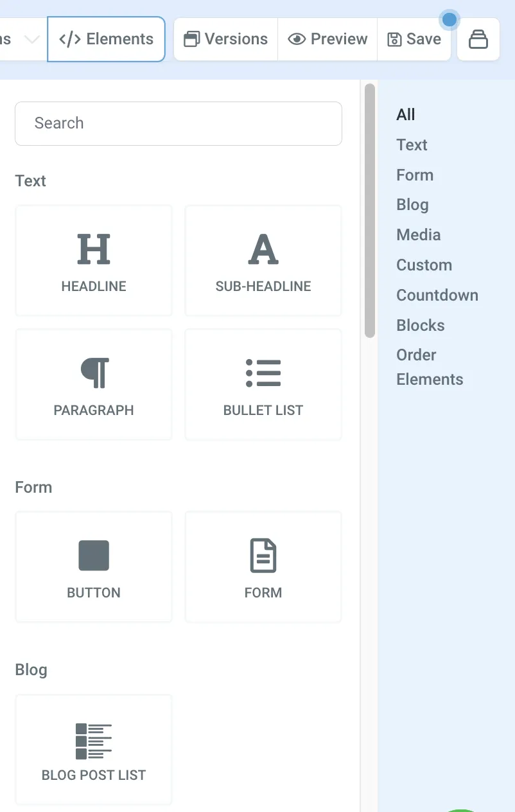Filter elements by Media category

coord(419,235)
